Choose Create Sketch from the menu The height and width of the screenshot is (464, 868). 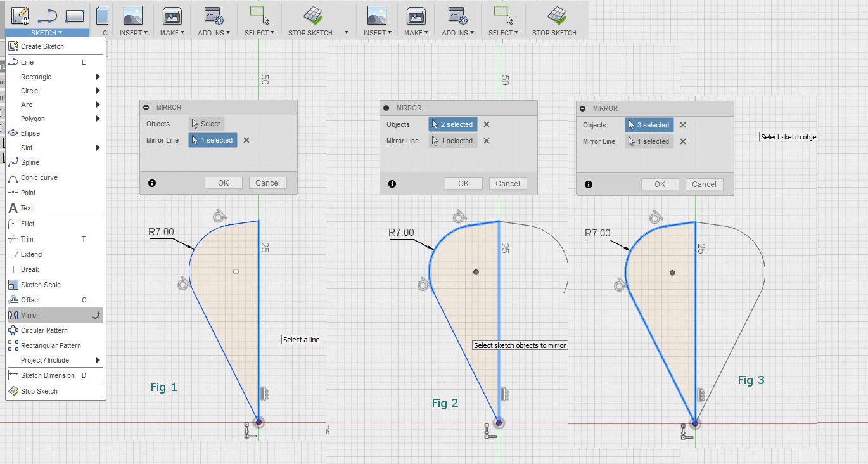42,46
